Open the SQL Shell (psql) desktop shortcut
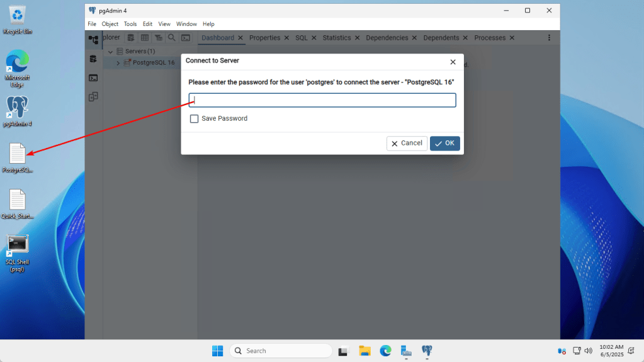This screenshot has width=644, height=362. tap(17, 244)
